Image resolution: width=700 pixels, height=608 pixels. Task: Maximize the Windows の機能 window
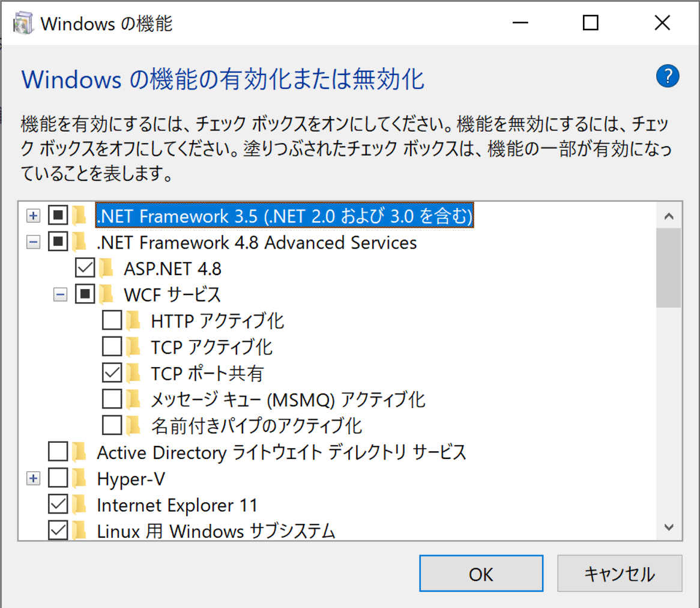(x=591, y=22)
